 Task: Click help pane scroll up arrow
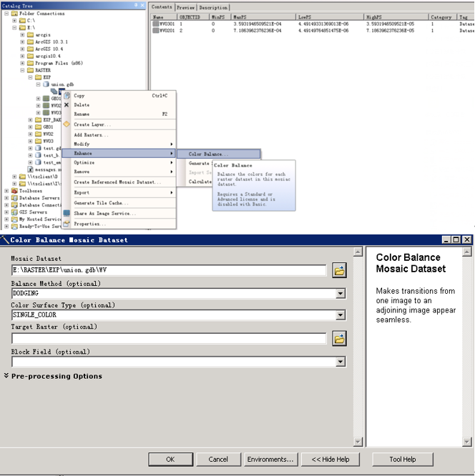466,252
